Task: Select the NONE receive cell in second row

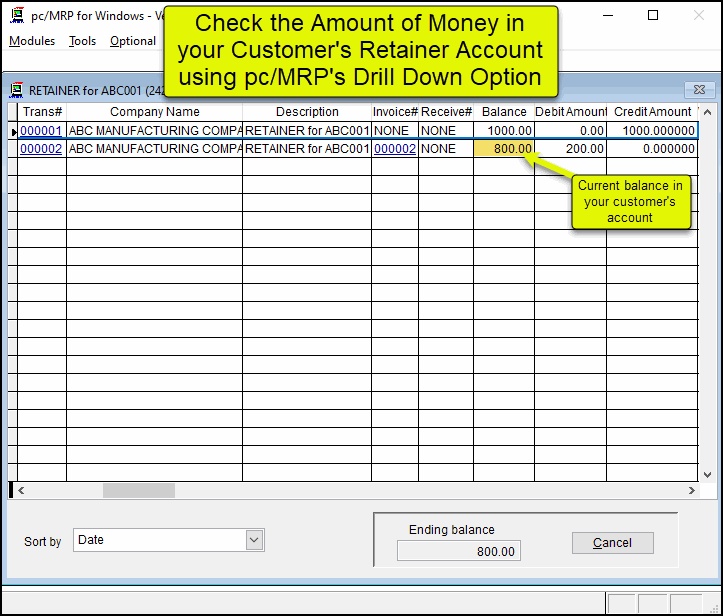Action: coord(446,148)
